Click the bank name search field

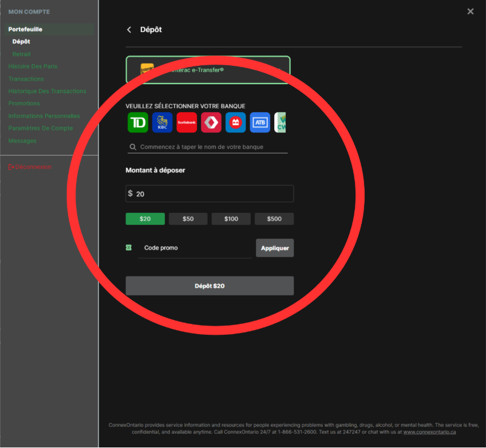[212, 147]
